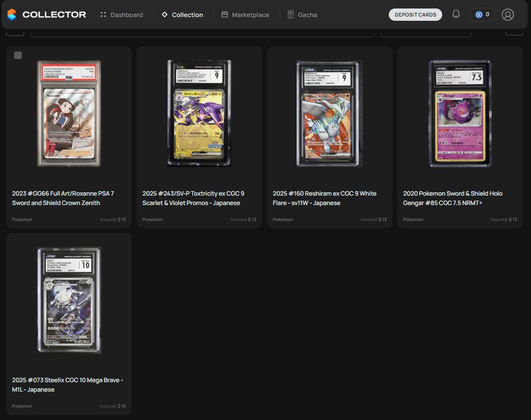This screenshot has width=531, height=420.
Task: Click the COLLECTOR brand name text
Action: point(54,15)
